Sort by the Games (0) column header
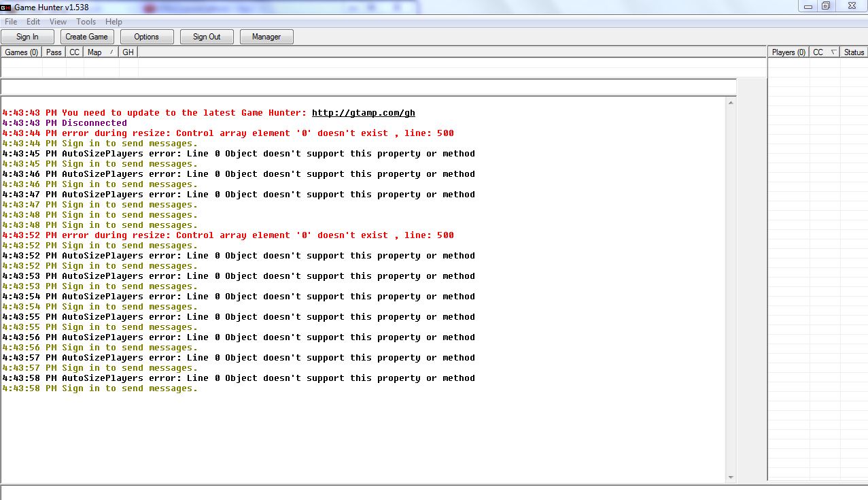The height and width of the screenshot is (500, 868). 22,52
